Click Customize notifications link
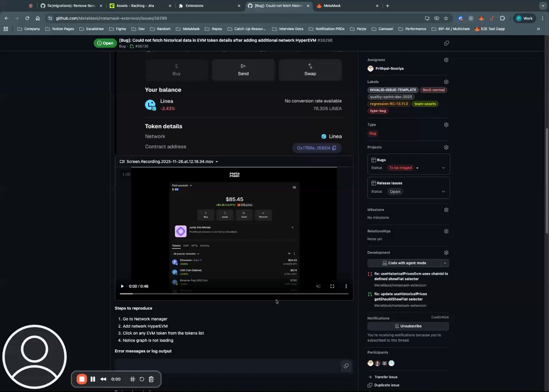Screen dimensions: 549x392 (440, 317)
